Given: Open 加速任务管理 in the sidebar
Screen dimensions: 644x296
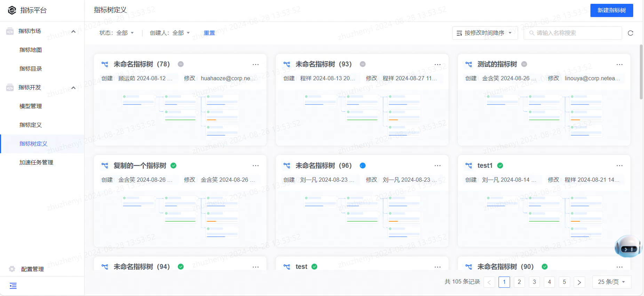Looking at the screenshot, I should (36, 163).
